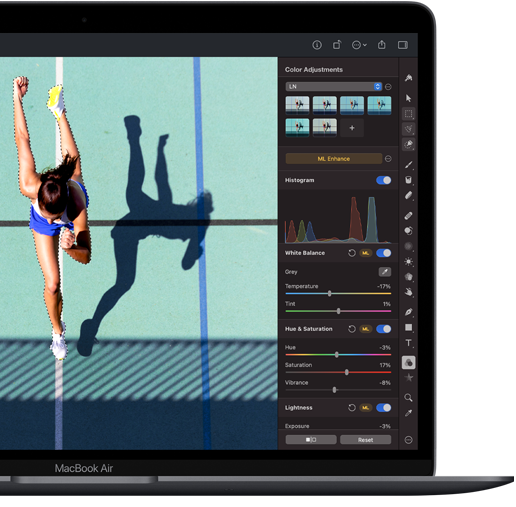The height and width of the screenshot is (507, 516).
Task: Reset Hue & Saturation adjustment arrow
Action: coord(352,329)
